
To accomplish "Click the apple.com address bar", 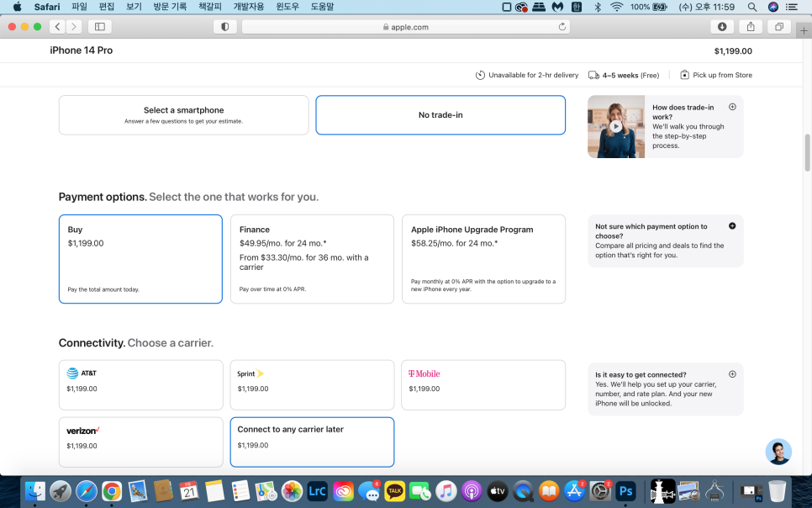I will point(406,27).
